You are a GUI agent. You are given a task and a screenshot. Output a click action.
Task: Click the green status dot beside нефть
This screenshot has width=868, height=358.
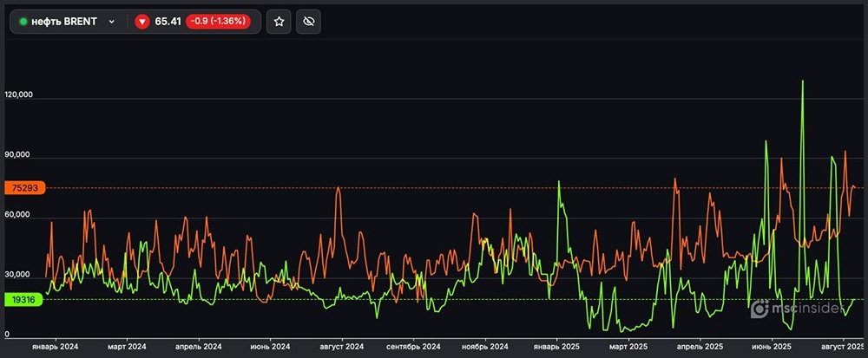pos(23,22)
